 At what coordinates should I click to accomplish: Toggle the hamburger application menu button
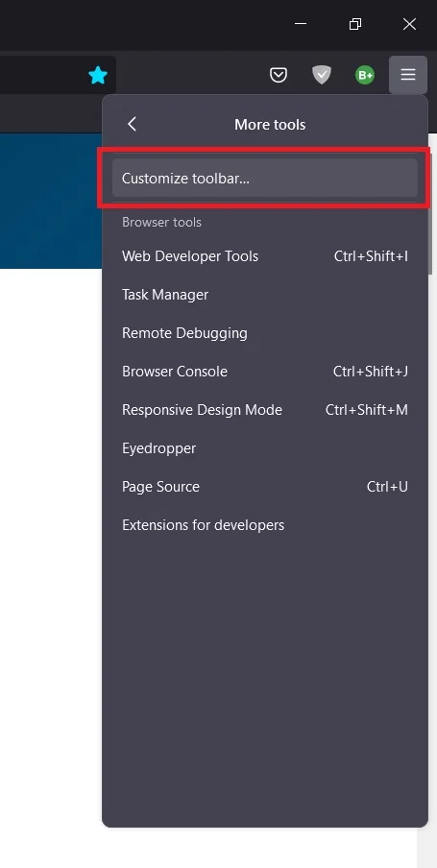(x=408, y=75)
